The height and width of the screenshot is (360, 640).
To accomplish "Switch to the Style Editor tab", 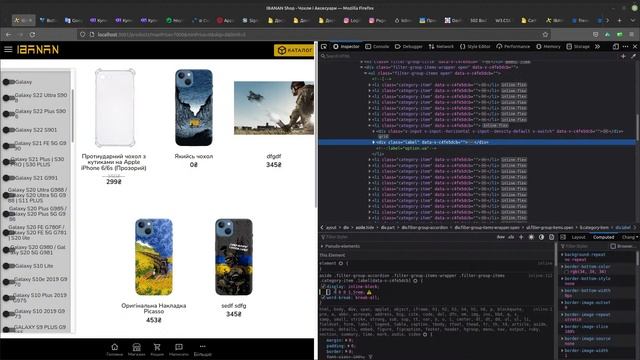I will [475, 47].
